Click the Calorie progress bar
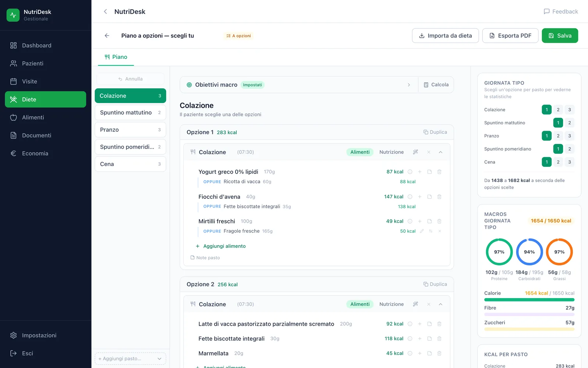 (529, 300)
